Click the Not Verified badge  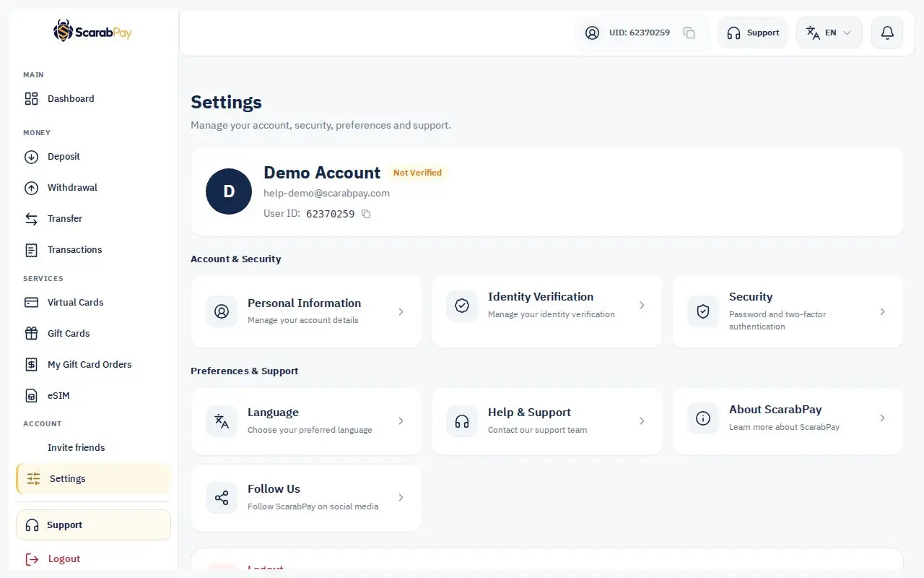417,173
